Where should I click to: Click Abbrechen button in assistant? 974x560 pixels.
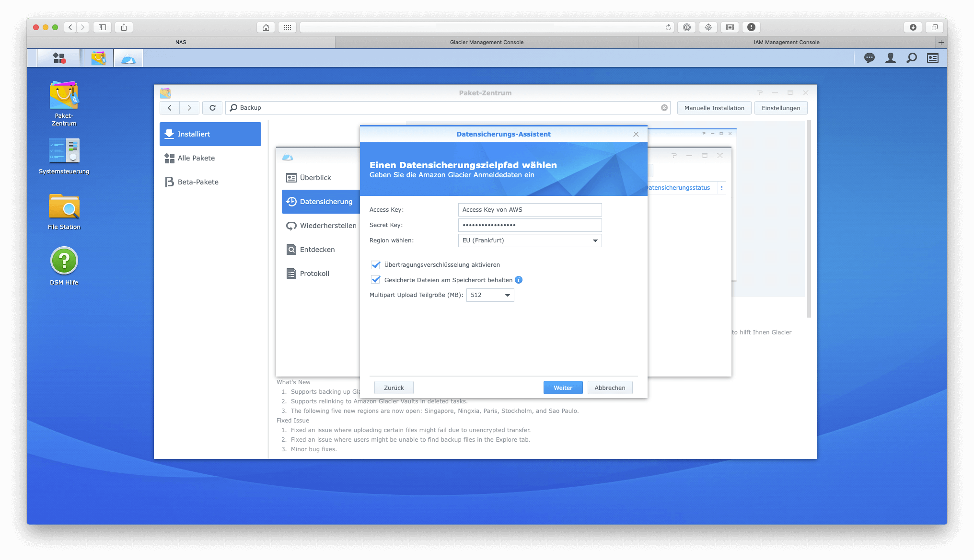(610, 388)
